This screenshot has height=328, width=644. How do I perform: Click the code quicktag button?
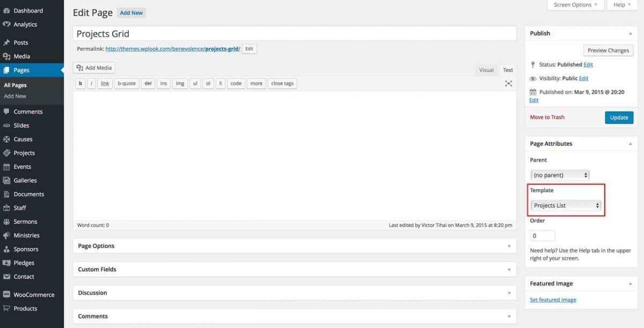pyautogui.click(x=236, y=84)
